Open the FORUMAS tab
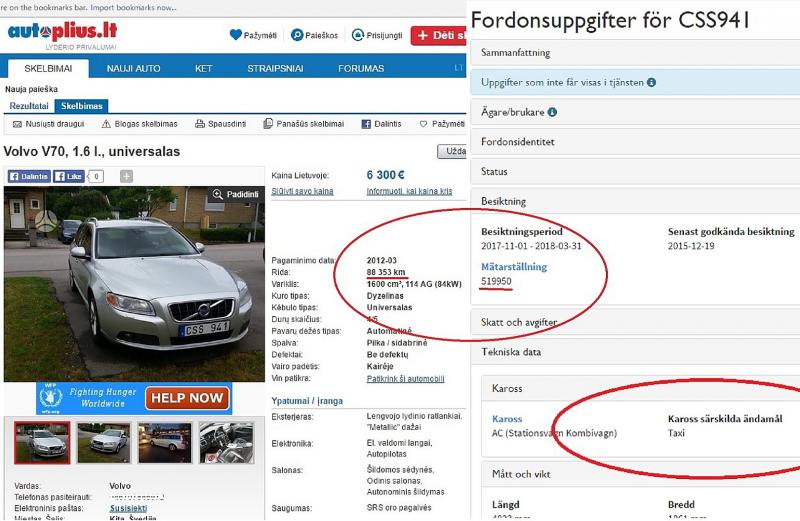Viewport: 800px width, 521px height. [361, 68]
